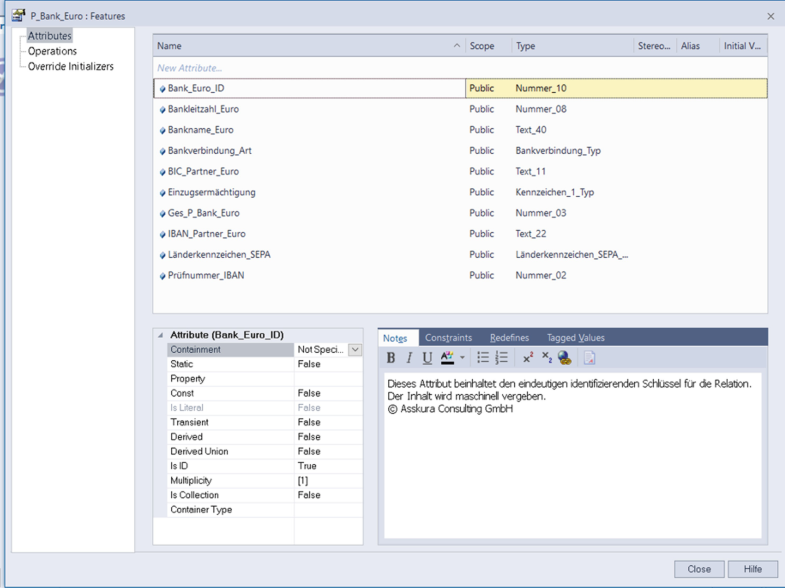Insert a bulleted list in notes
Viewport: 785px width, 588px height.
(x=483, y=358)
